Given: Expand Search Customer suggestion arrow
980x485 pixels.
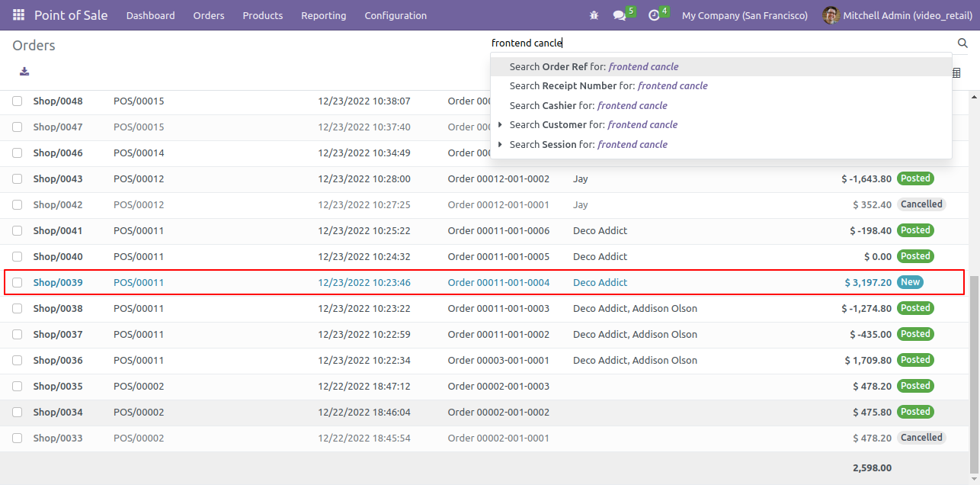Looking at the screenshot, I should tap(500, 124).
